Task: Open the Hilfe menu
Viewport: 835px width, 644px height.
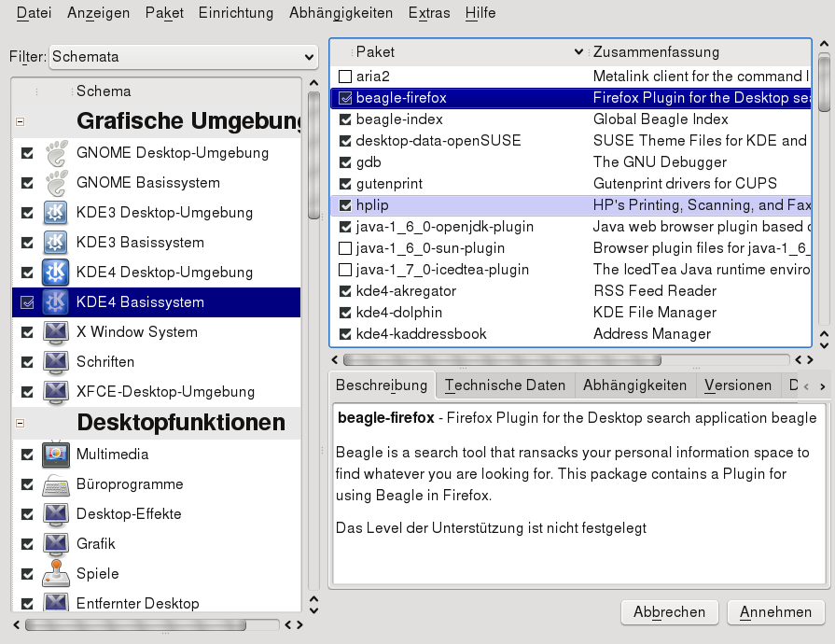Action: click(x=480, y=13)
